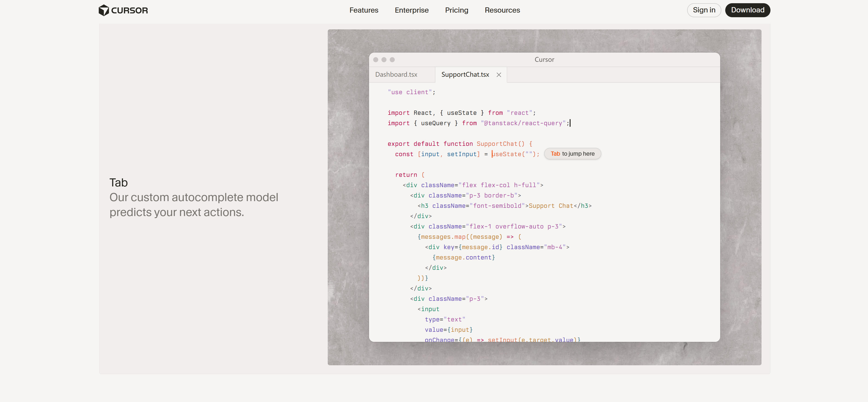The height and width of the screenshot is (402, 868).
Task: Switch to the Dashboard.tsx tab
Action: click(396, 74)
